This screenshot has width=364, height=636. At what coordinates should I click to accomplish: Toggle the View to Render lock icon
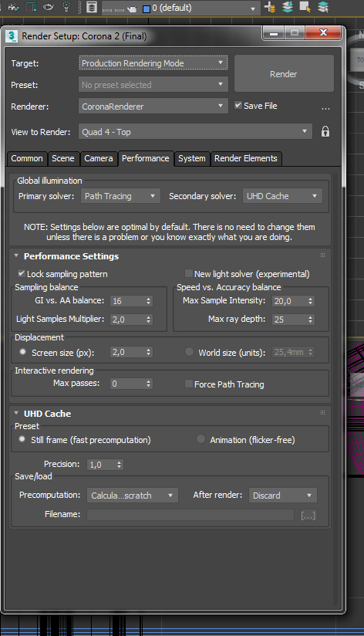coord(325,131)
